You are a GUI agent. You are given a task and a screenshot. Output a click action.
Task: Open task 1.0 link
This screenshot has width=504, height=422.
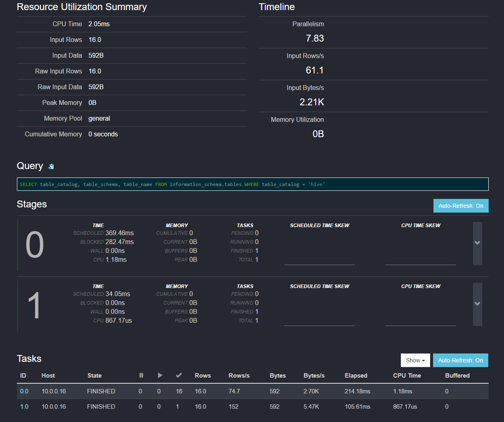pos(24,407)
